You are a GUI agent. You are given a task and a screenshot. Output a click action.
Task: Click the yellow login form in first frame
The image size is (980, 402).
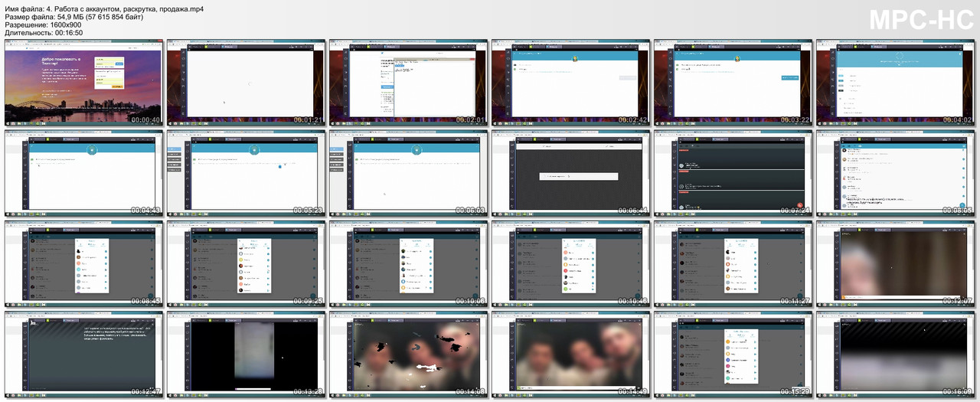pos(108,73)
